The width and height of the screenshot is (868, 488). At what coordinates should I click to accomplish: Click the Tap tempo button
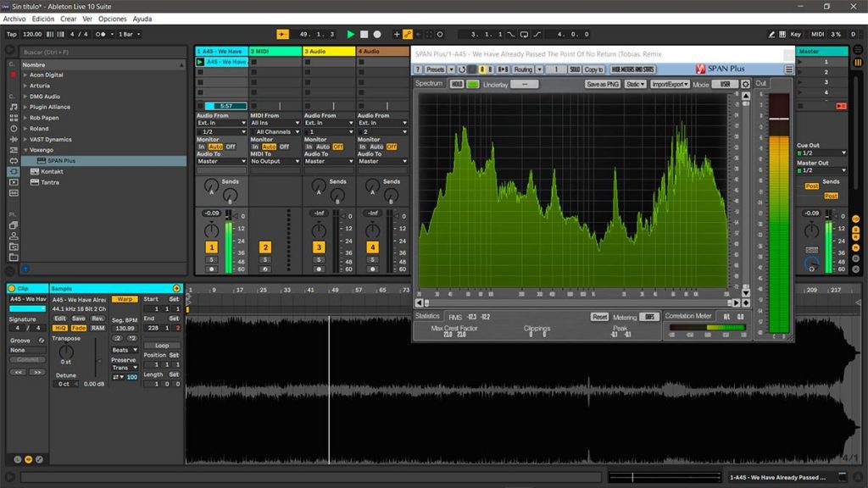point(12,34)
